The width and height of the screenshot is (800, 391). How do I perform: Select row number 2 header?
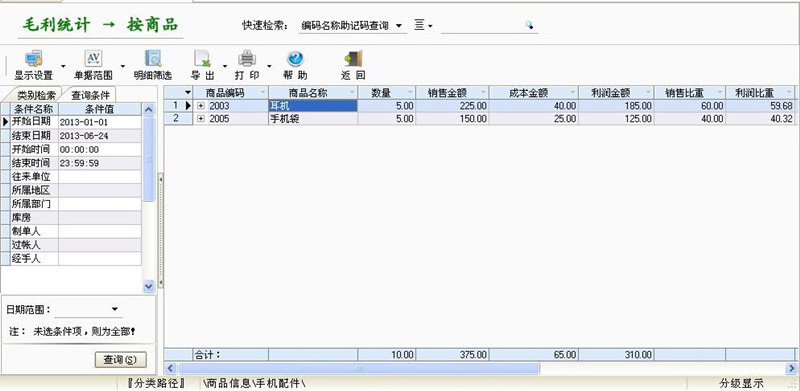[178, 118]
